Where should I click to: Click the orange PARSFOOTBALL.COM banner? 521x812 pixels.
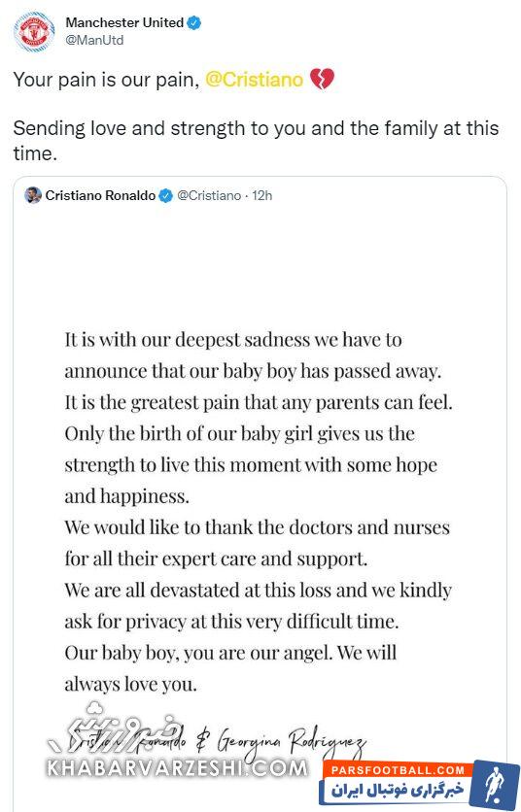tap(398, 770)
